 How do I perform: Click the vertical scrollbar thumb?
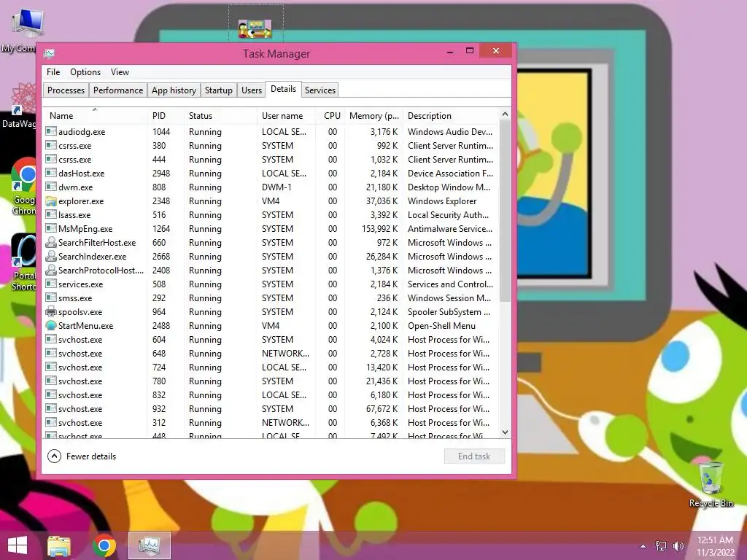pyautogui.click(x=505, y=211)
